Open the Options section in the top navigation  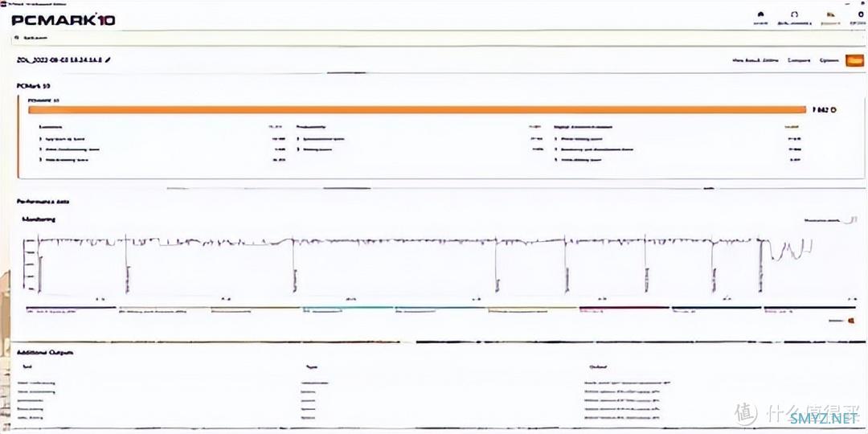tap(858, 18)
